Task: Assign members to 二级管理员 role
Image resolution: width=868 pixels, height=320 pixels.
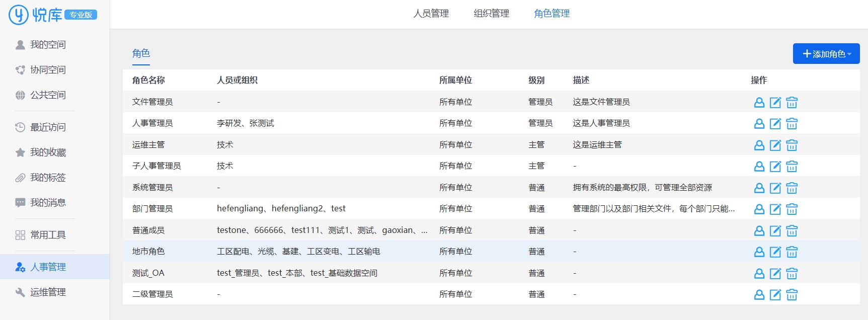Action: tap(759, 295)
